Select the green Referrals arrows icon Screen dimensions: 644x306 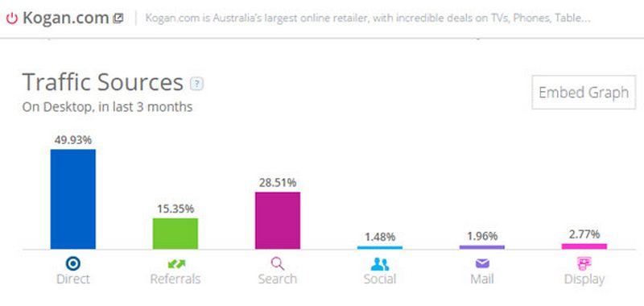(176, 263)
